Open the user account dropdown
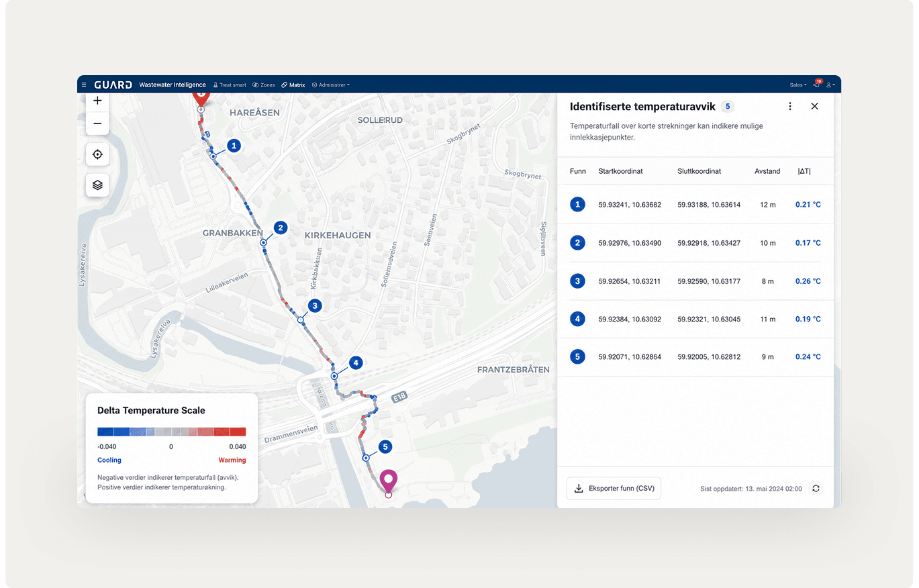The width and height of the screenshot is (919, 588). 830,85
